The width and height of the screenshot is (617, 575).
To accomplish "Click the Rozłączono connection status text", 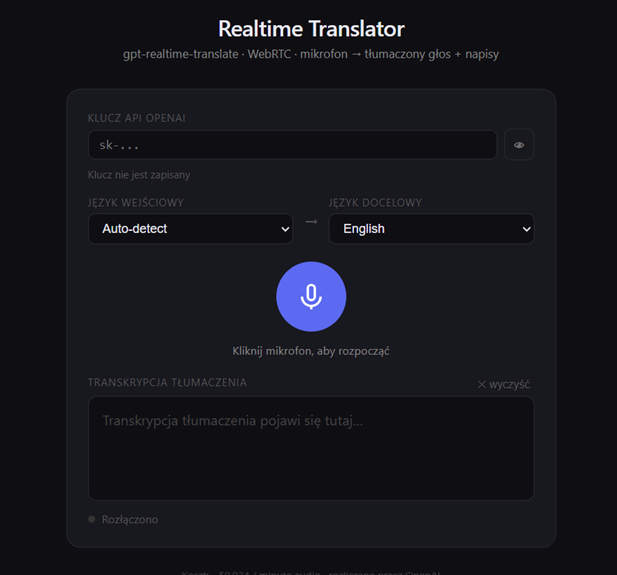I will 130,520.
